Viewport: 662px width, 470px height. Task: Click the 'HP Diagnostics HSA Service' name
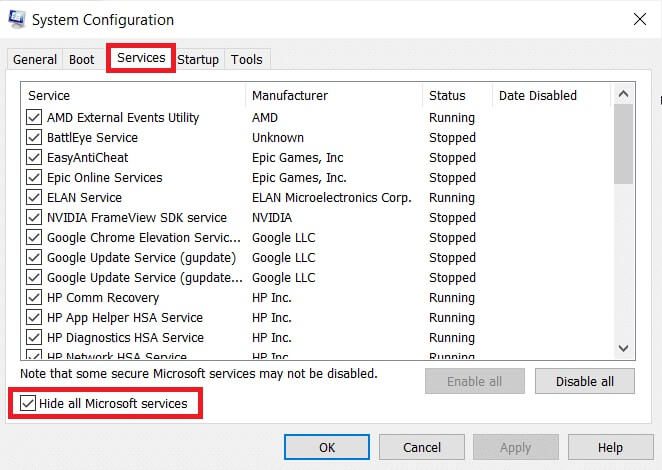point(125,338)
